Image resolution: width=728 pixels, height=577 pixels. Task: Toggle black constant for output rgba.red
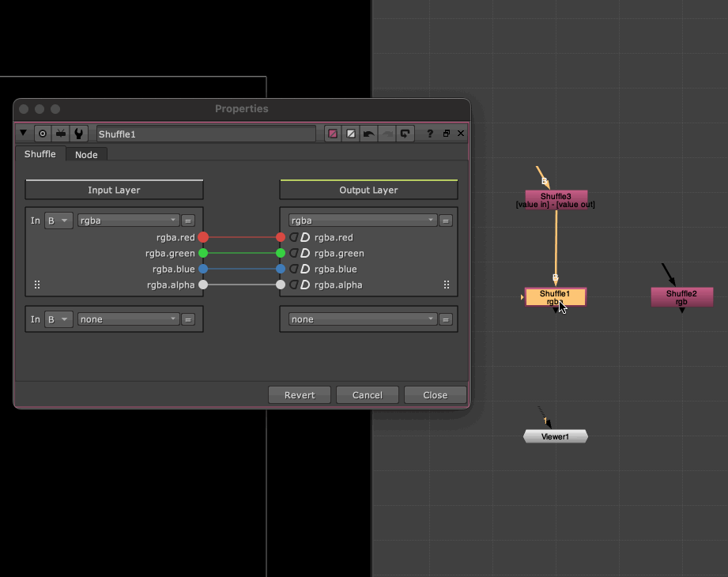(x=293, y=237)
